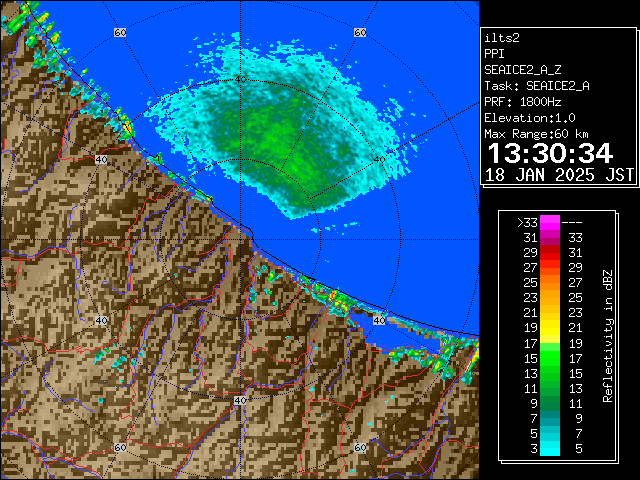The width and height of the screenshot is (640, 480).
Task: Select the teal 7–9 dBZ legend swatch
Action: point(550,418)
